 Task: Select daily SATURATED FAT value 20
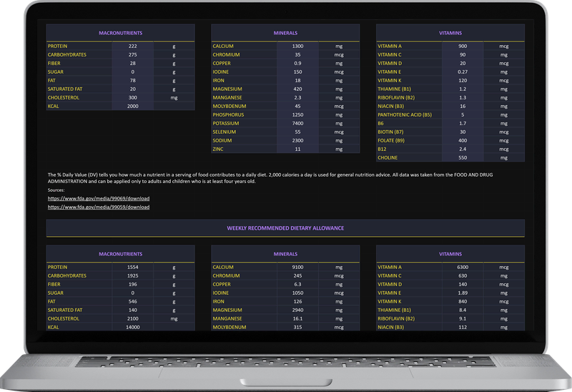[x=133, y=89]
